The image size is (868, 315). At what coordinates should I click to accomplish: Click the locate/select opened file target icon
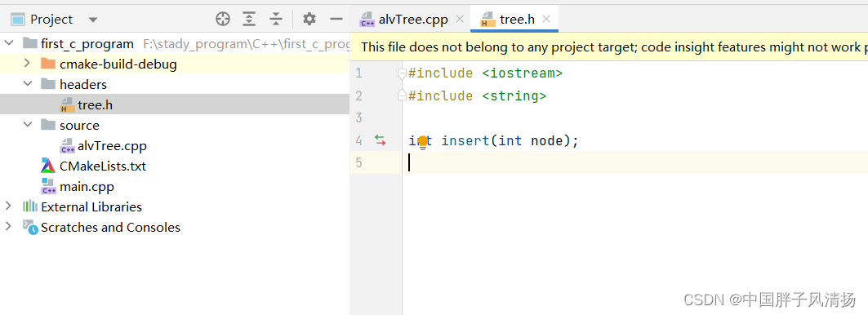pos(223,20)
